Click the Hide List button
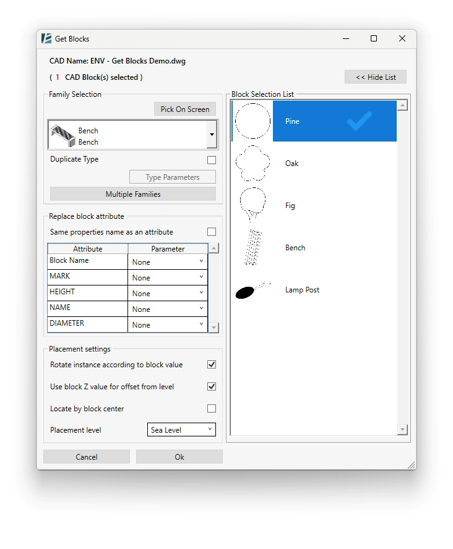The width and height of the screenshot is (453, 549). pyautogui.click(x=376, y=77)
